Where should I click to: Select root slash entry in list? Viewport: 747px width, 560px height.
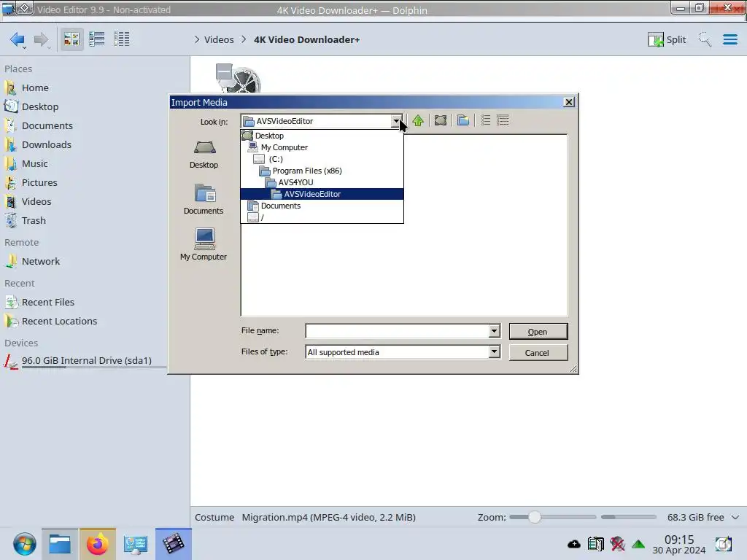(x=322, y=217)
